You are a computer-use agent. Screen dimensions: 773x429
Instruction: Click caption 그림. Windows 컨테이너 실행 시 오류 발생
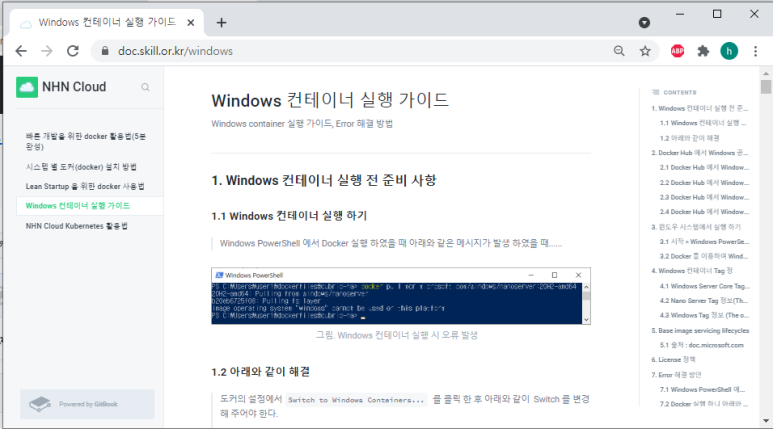[x=396, y=335]
